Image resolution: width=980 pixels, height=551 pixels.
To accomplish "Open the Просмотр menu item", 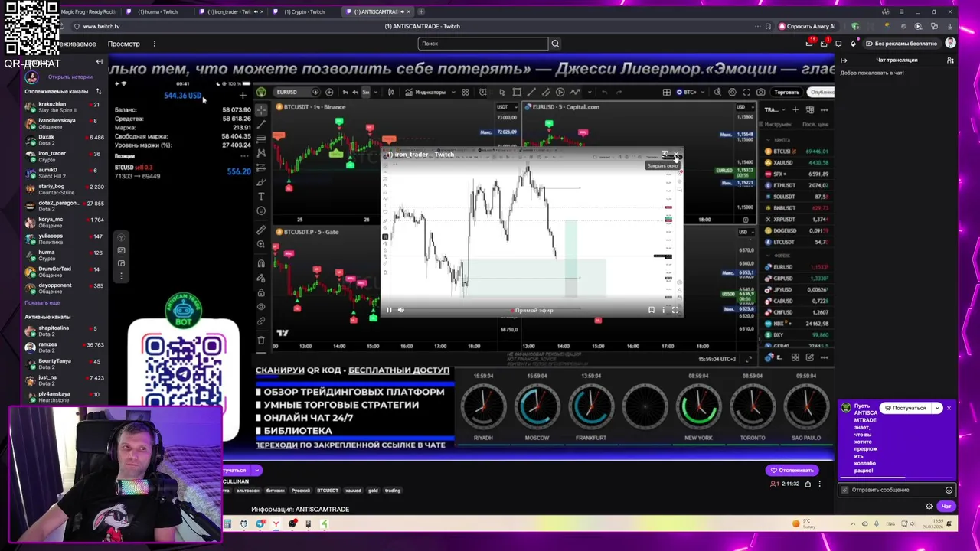I will pos(123,44).
